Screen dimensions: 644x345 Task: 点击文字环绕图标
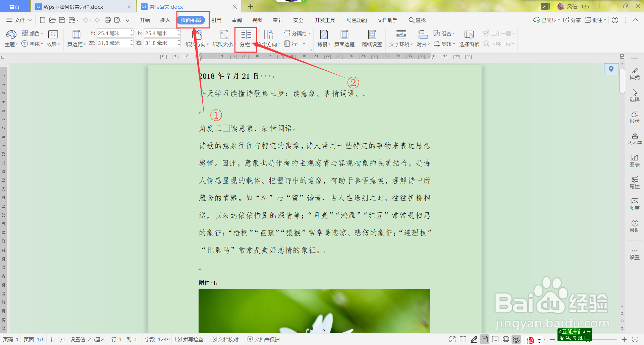coord(400,38)
